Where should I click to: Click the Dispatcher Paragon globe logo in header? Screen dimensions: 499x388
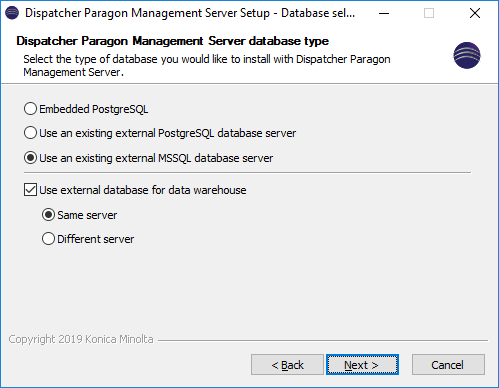pos(467,55)
